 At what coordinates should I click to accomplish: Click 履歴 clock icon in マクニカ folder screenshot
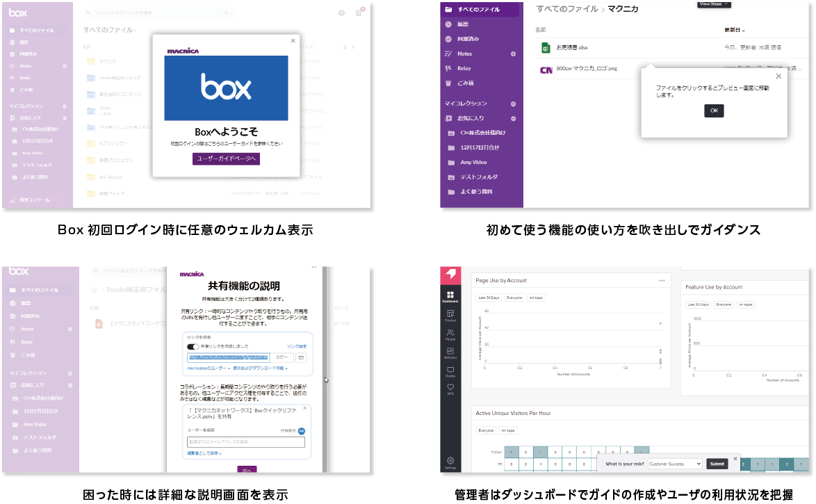coord(448,24)
